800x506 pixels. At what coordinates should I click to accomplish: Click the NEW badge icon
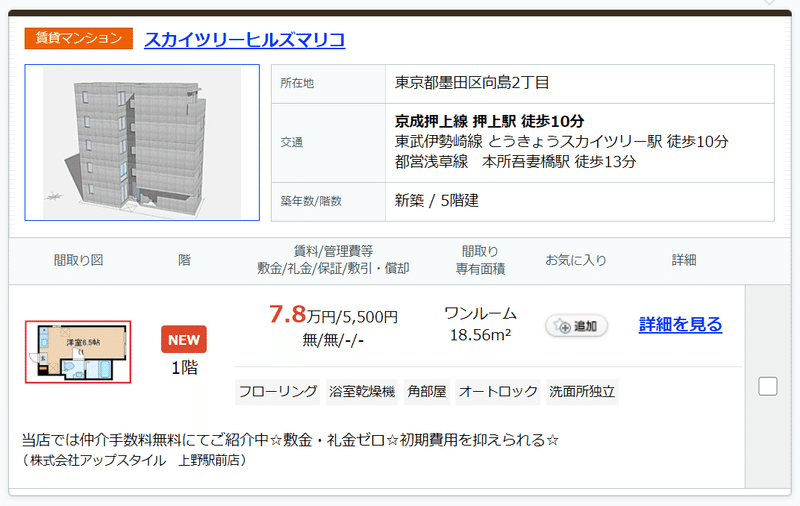point(184,339)
